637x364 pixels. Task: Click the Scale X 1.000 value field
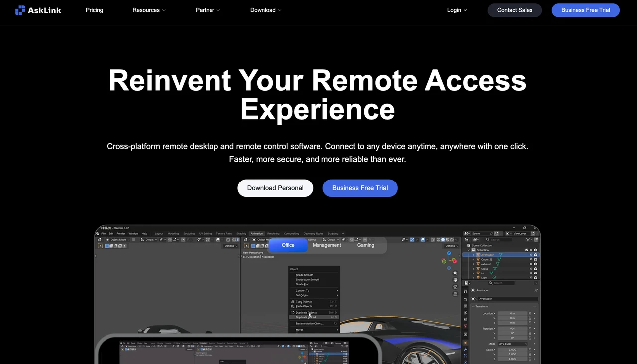point(513,350)
